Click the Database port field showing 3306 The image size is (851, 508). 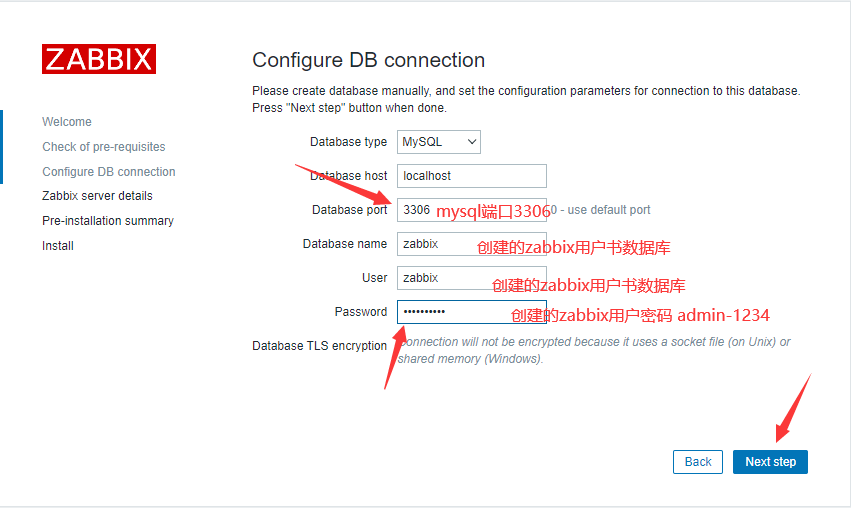pos(472,210)
